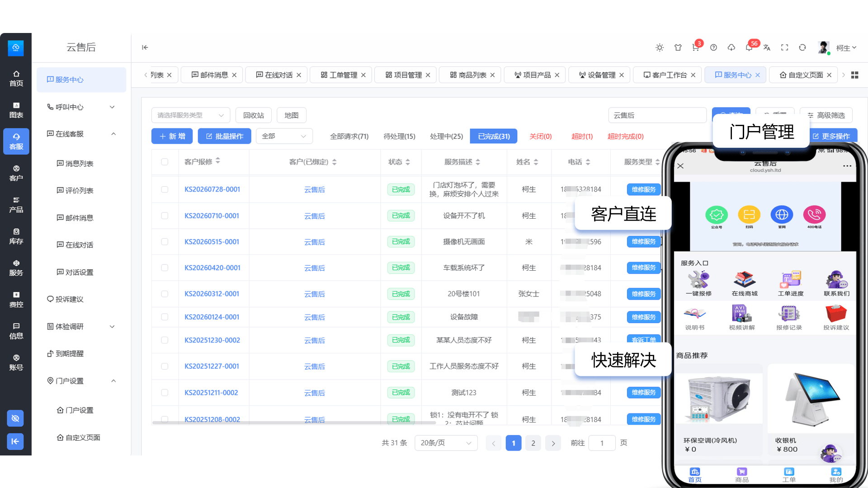
Task: Toggle the eye-slash visibility button in sidebar
Action: [x=15, y=418]
